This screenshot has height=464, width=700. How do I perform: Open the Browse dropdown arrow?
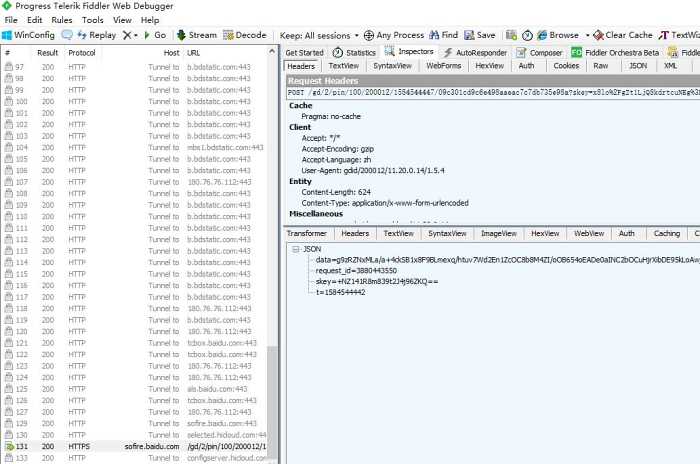pyautogui.click(x=587, y=35)
